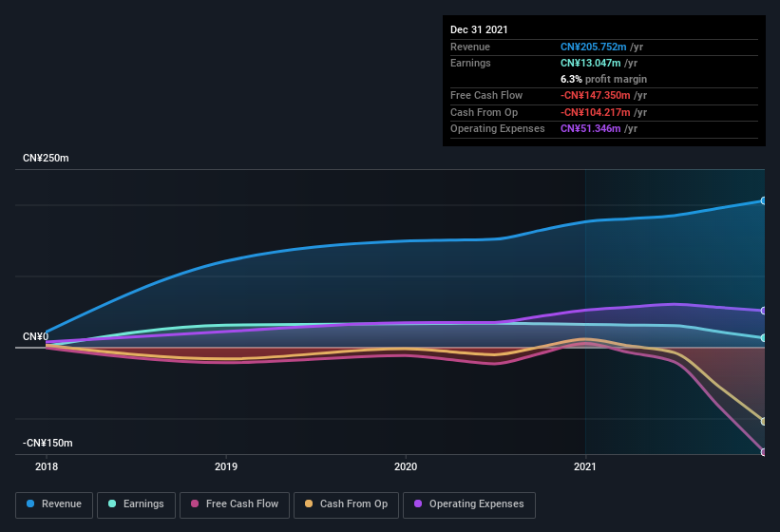Image resolution: width=780 pixels, height=532 pixels.
Task: Toggle the Earnings legend button
Action: (x=136, y=504)
